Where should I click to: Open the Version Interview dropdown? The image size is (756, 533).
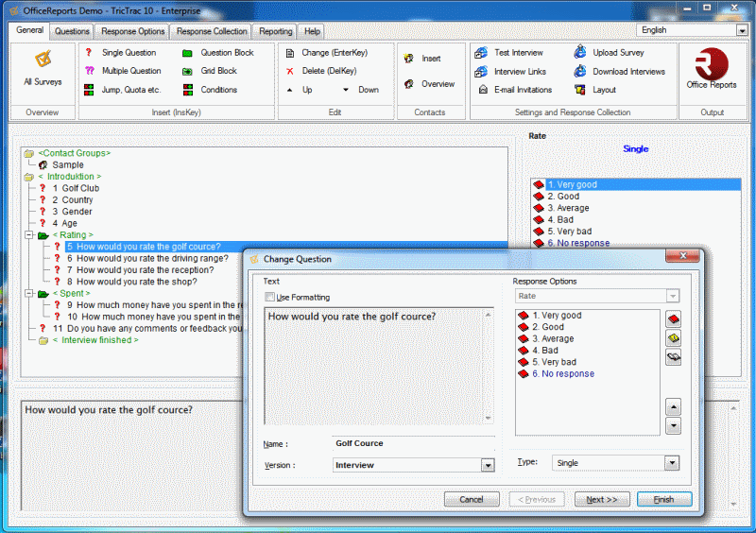488,466
